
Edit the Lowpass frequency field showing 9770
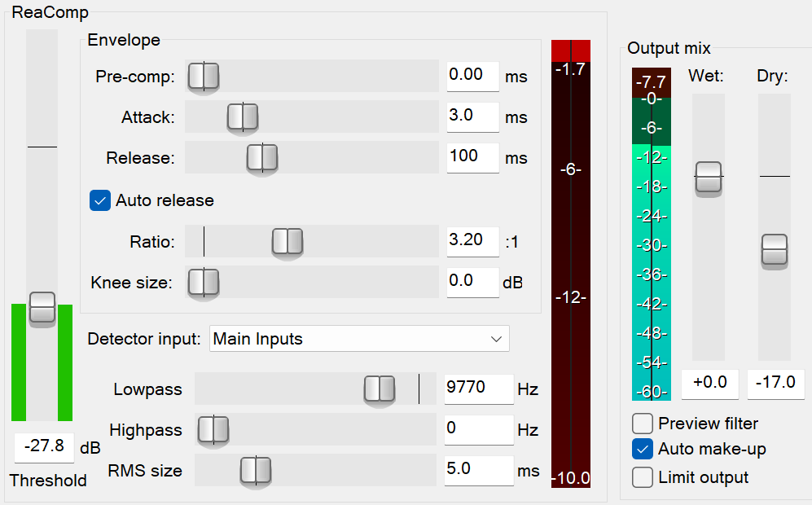click(x=479, y=389)
